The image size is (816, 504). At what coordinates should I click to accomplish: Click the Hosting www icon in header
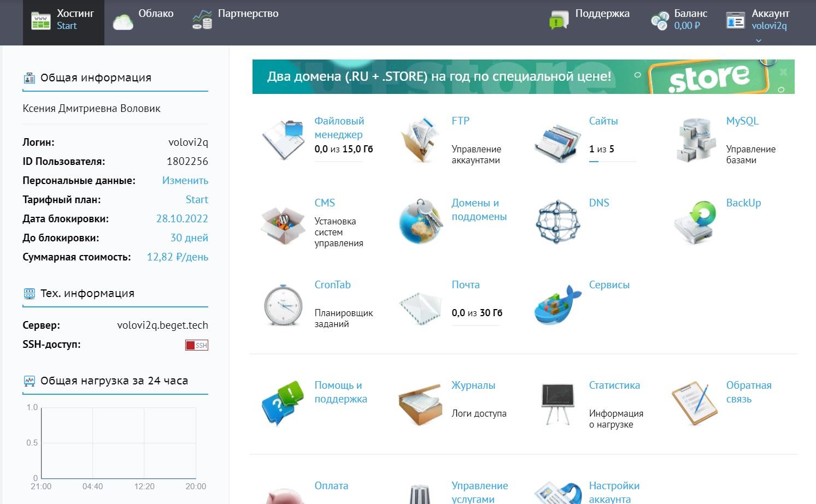tap(41, 21)
